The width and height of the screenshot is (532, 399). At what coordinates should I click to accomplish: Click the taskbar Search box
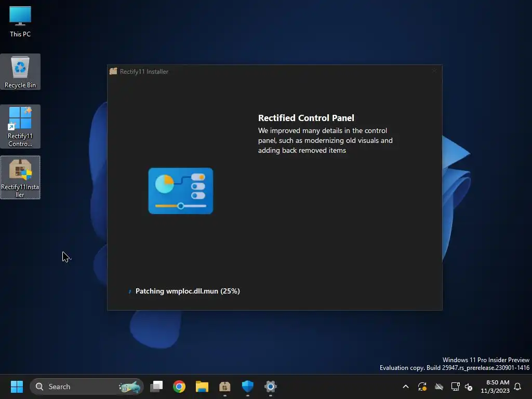(x=87, y=387)
